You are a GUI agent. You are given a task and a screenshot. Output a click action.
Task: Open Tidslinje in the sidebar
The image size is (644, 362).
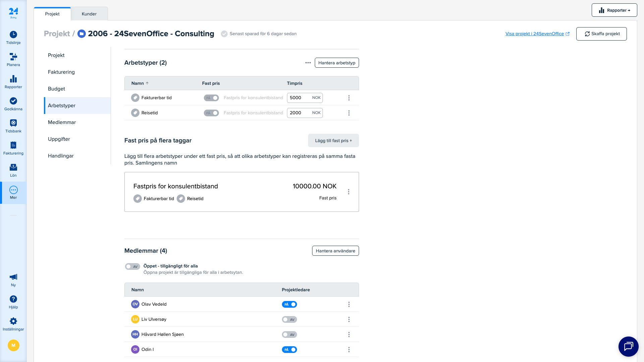tap(13, 38)
